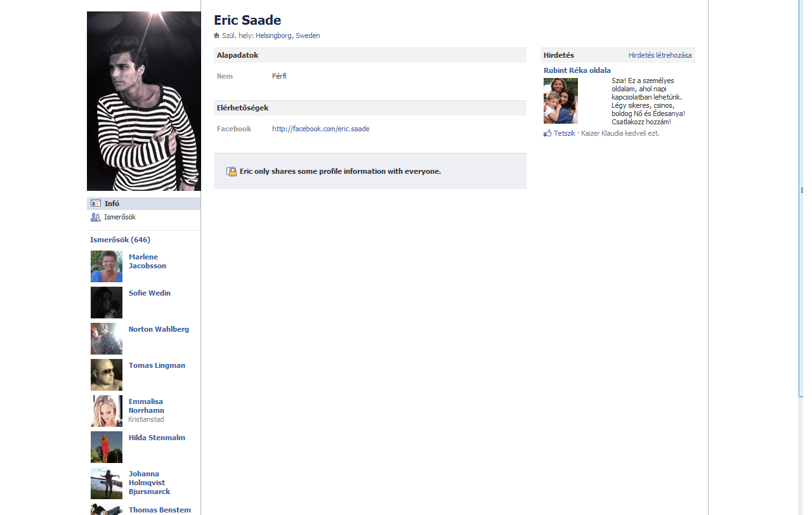The height and width of the screenshot is (515, 812).
Task: Click the Ismerősök (646) heading link
Action: pyautogui.click(x=120, y=240)
